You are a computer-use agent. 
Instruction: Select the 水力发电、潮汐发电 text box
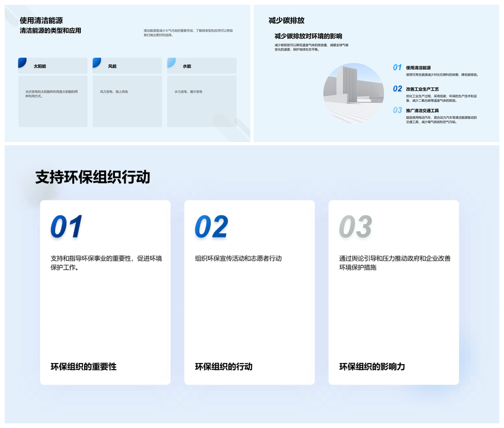188,92
